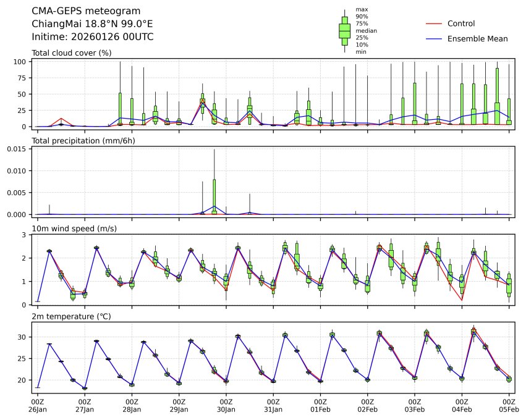526x420 pixels.
Task: Pick the 05Feb date on the time axis
Action: click(509, 409)
